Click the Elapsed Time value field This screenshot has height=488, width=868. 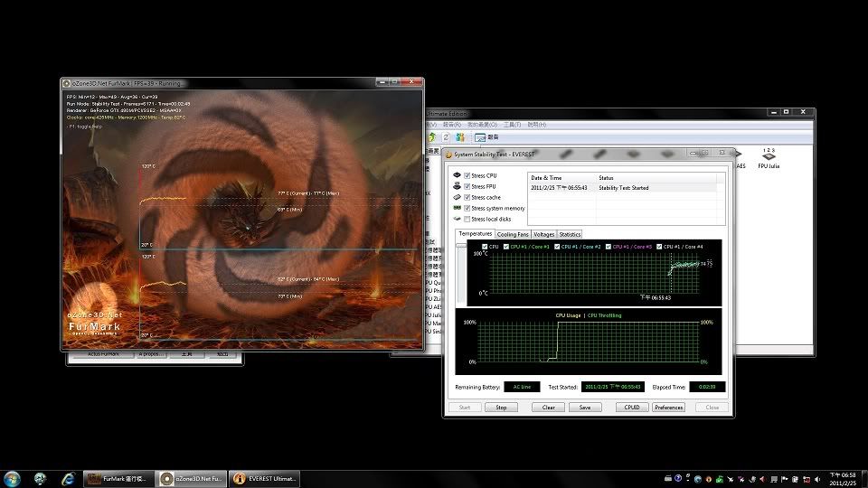coord(707,387)
